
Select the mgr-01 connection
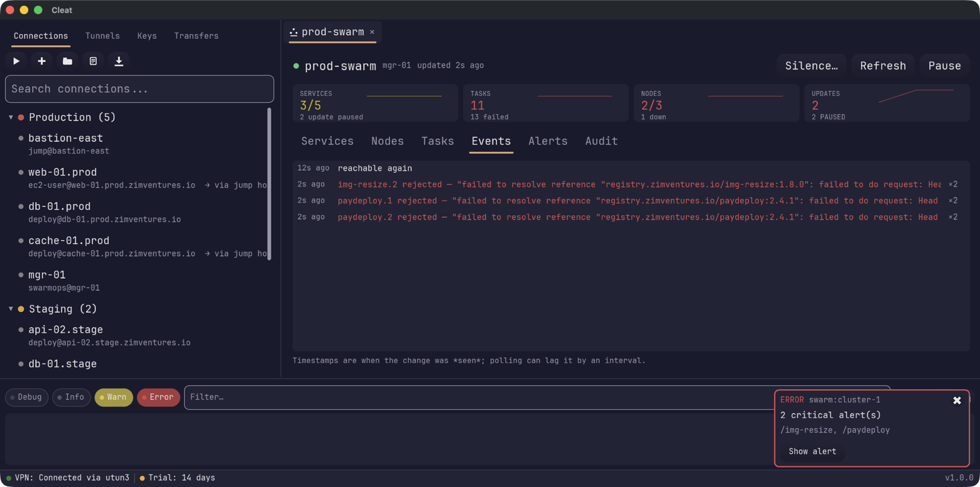tap(138, 281)
